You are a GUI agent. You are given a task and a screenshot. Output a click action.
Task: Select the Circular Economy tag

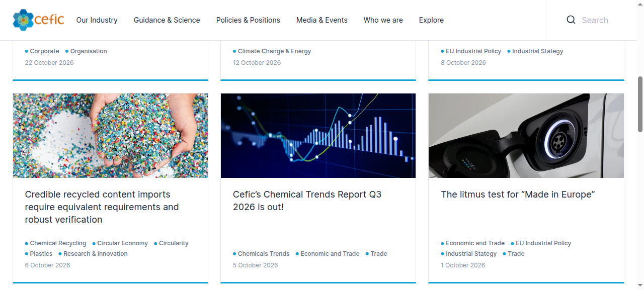pos(122,243)
